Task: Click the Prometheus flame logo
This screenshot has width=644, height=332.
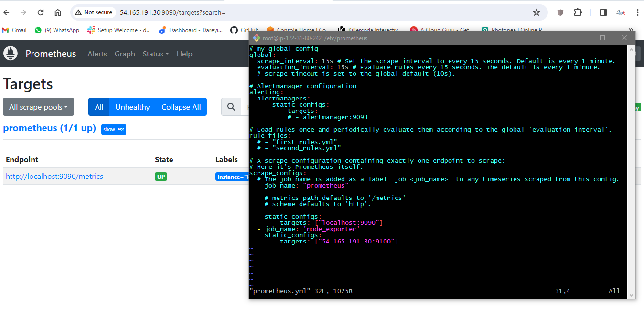Action: click(x=11, y=54)
